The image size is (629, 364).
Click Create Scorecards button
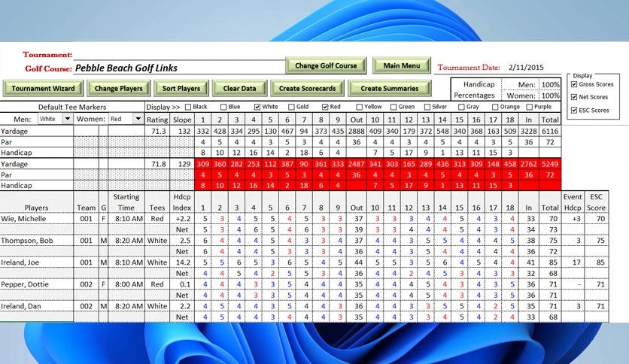click(307, 88)
